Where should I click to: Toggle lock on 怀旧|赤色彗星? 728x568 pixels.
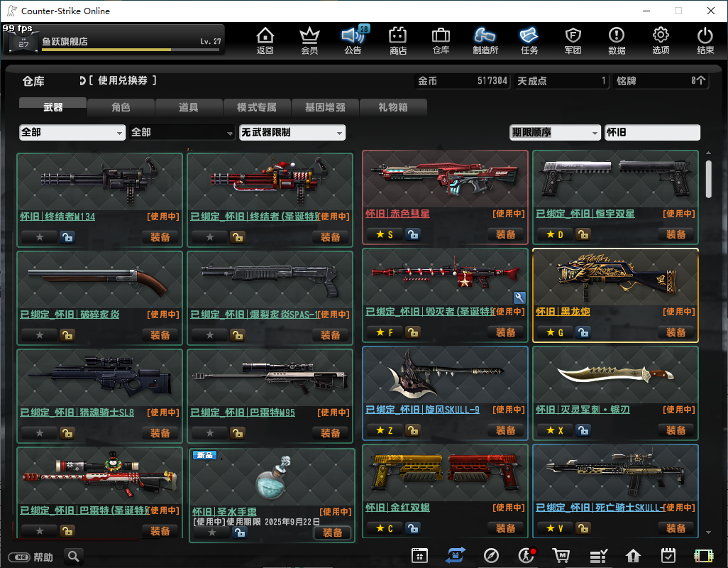coord(412,234)
